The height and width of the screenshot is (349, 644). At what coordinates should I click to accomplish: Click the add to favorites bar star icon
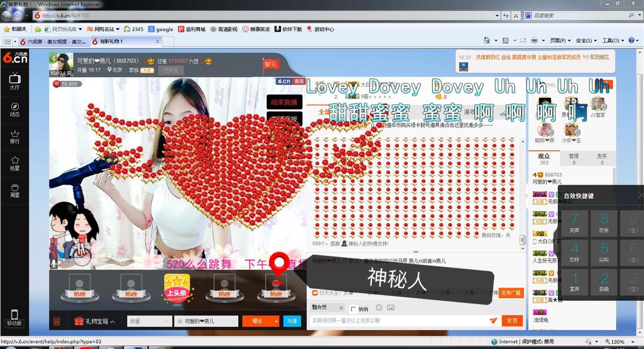(38, 29)
